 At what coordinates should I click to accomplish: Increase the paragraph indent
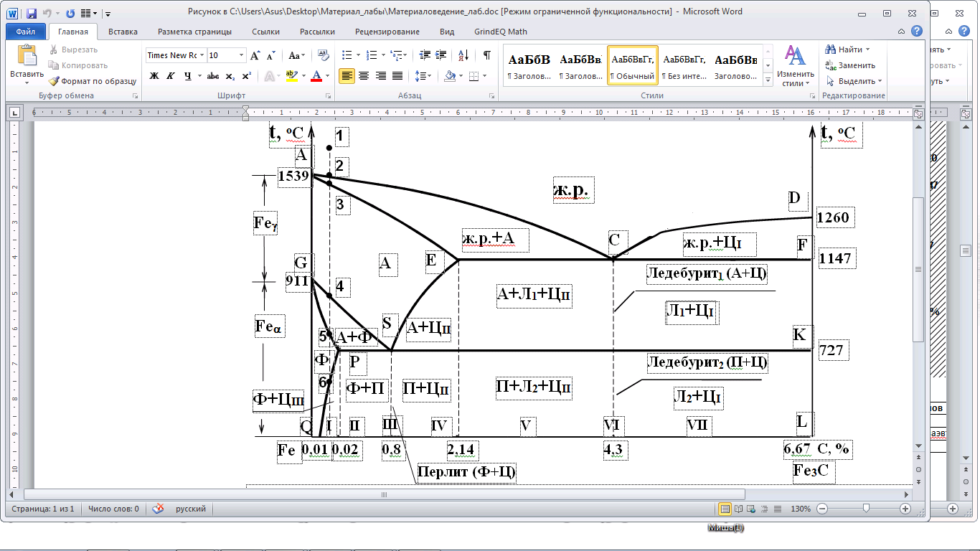(440, 55)
